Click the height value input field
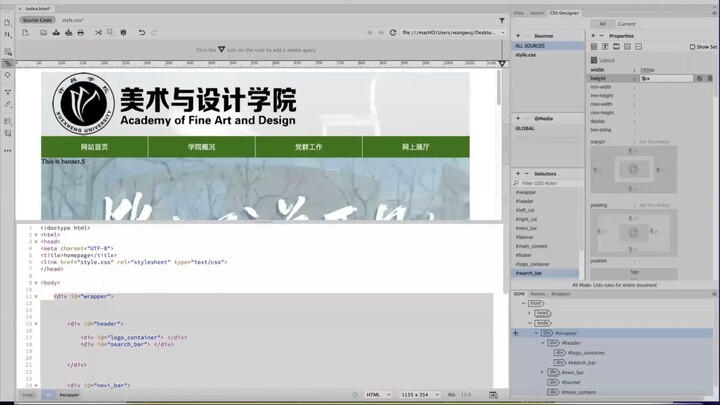720x405 pixels. [666, 78]
